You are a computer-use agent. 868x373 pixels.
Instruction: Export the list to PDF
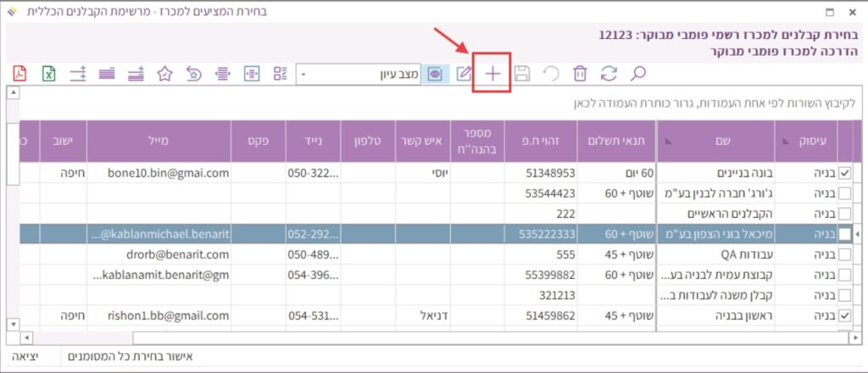pyautogui.click(x=20, y=74)
